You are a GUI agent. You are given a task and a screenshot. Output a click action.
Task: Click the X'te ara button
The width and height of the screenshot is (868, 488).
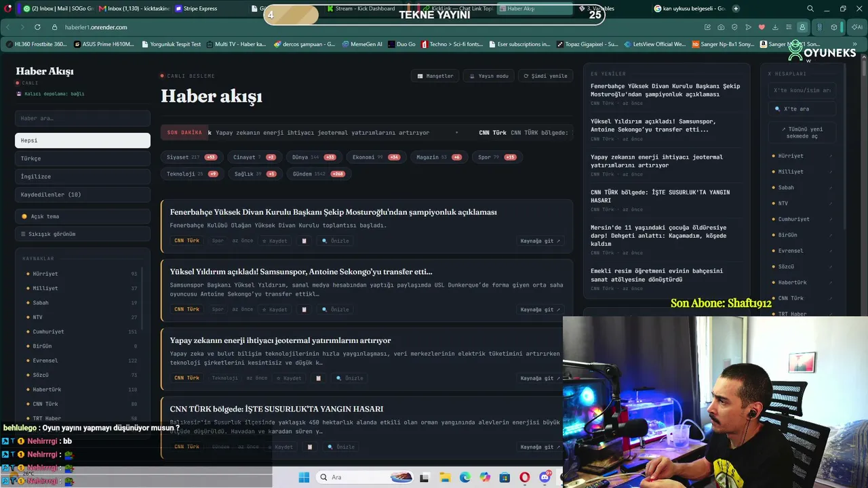pyautogui.click(x=802, y=108)
